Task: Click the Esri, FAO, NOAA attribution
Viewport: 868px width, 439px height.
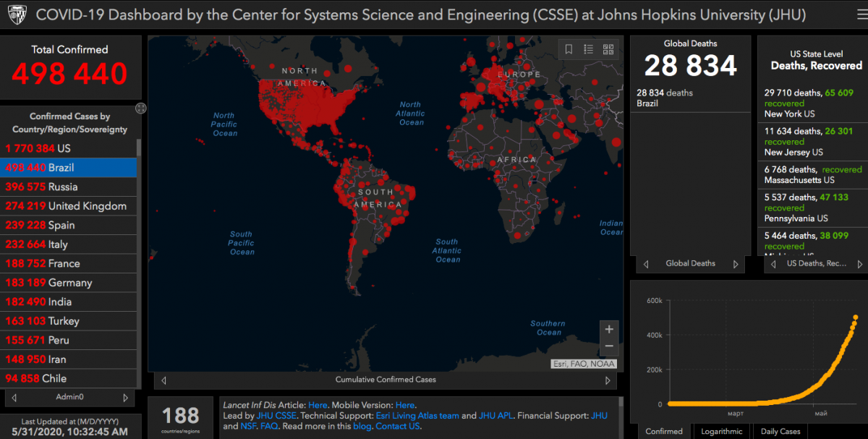Action: 583,364
